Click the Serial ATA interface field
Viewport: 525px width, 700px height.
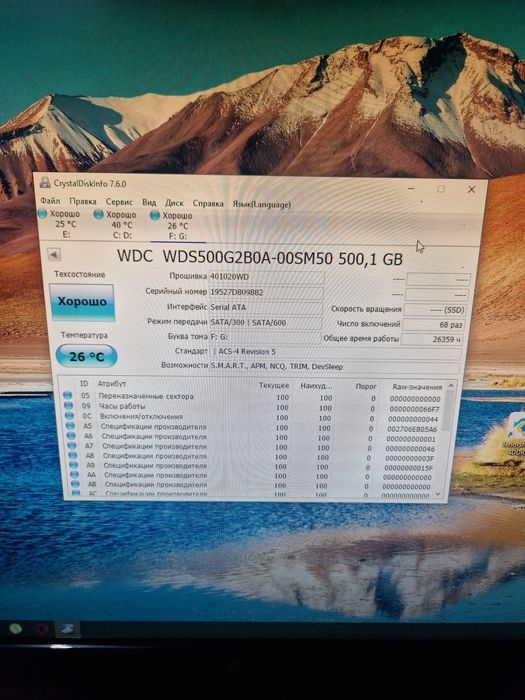(x=266, y=308)
